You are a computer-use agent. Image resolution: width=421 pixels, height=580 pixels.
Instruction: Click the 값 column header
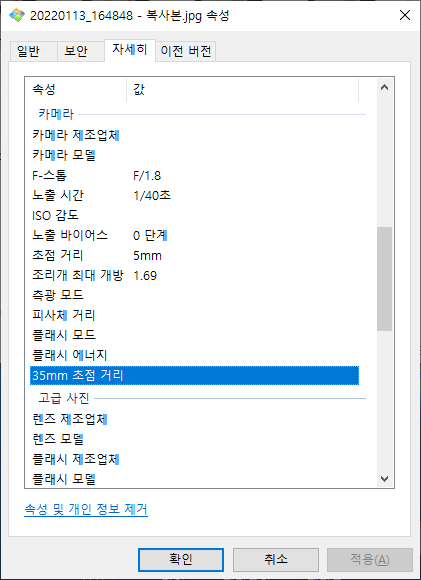pyautogui.click(x=242, y=90)
